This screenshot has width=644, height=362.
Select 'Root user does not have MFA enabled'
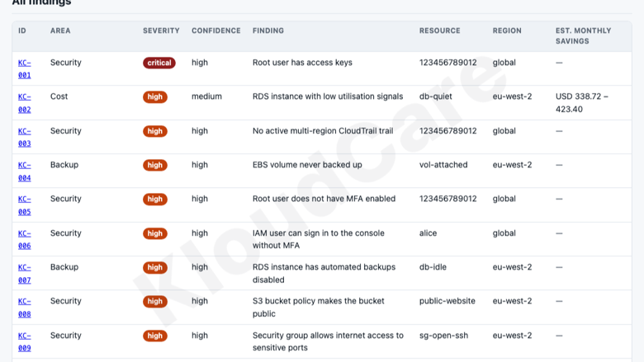click(324, 199)
